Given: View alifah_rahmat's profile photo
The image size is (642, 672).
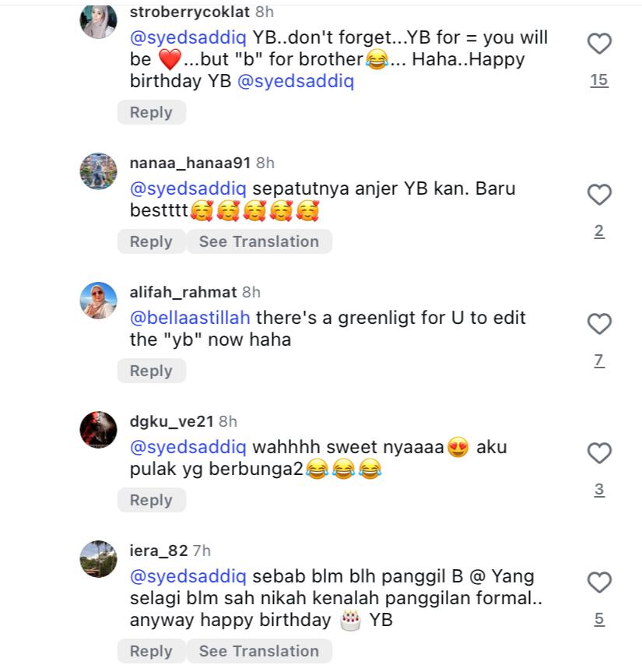Looking at the screenshot, I should click(x=99, y=301).
